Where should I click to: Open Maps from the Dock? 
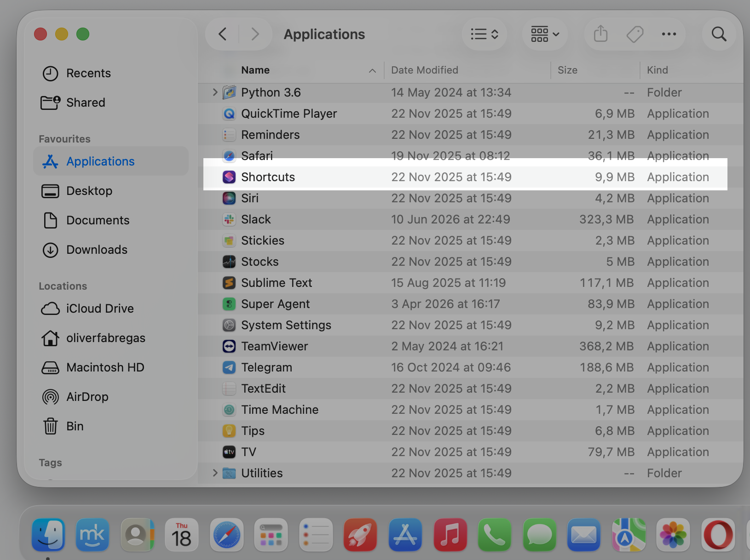coord(629,534)
